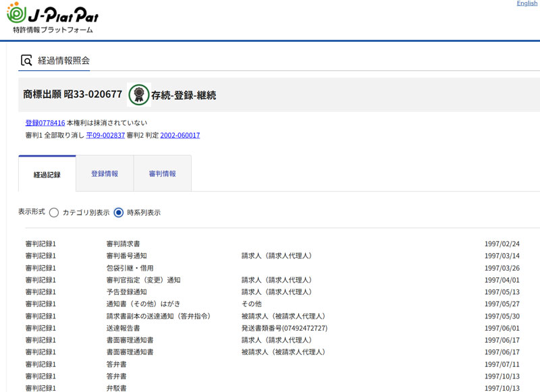Click その他 cell in はがき row

(x=251, y=304)
